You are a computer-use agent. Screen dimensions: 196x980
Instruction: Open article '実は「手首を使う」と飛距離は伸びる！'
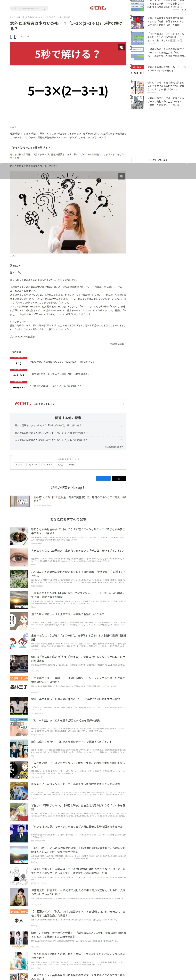coord(76,700)
